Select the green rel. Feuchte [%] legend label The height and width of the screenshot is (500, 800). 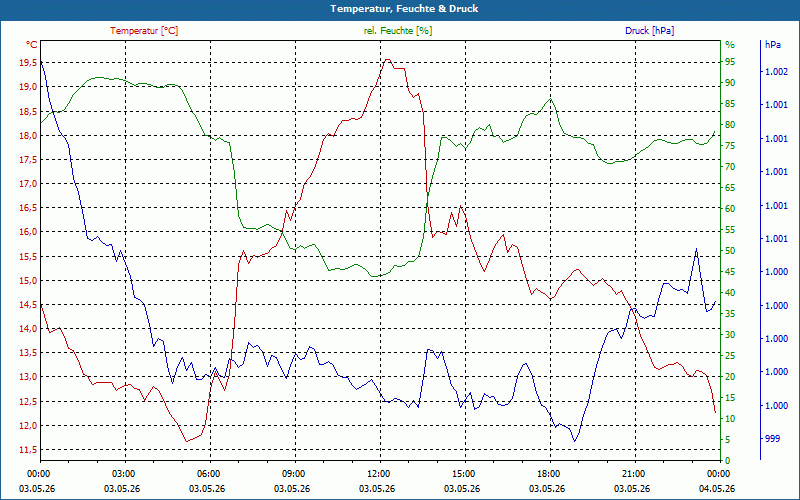[x=397, y=31]
